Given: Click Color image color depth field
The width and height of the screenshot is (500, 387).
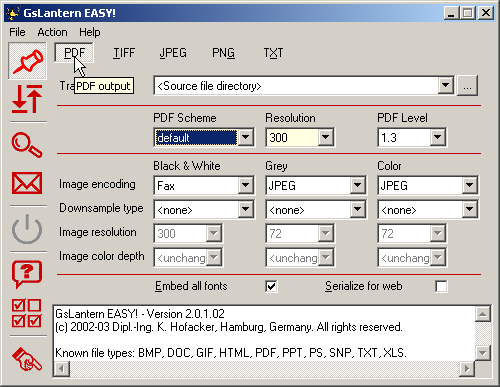Looking at the screenshot, I should [412, 257].
